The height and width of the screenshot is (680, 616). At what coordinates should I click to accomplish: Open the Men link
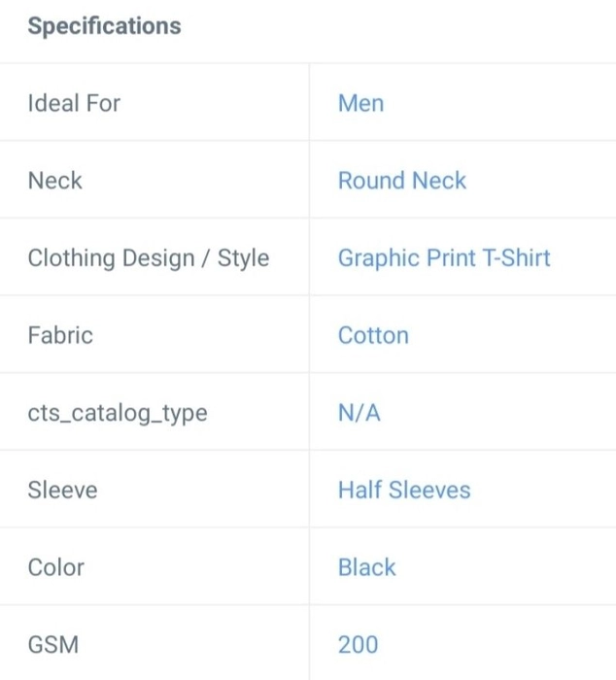(x=360, y=103)
